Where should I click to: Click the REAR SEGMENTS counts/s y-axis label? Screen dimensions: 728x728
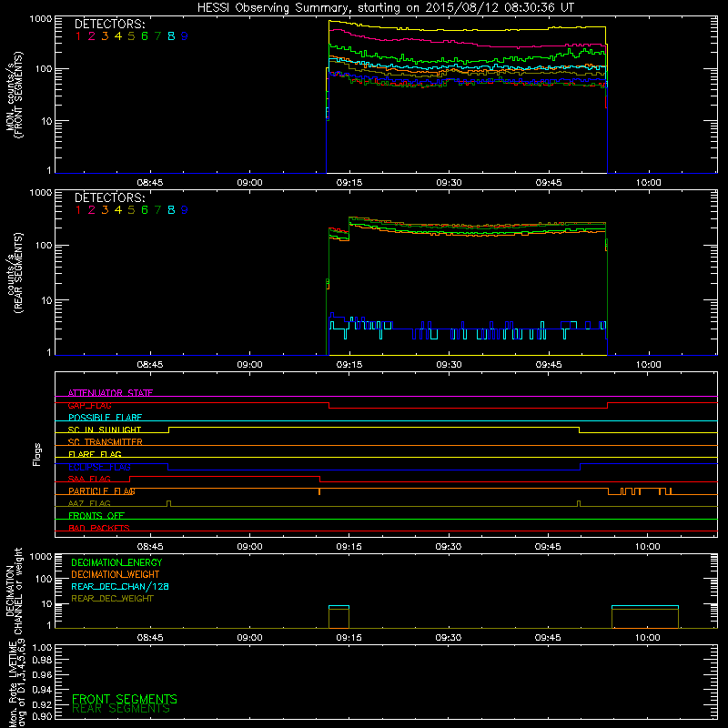click(x=14, y=272)
